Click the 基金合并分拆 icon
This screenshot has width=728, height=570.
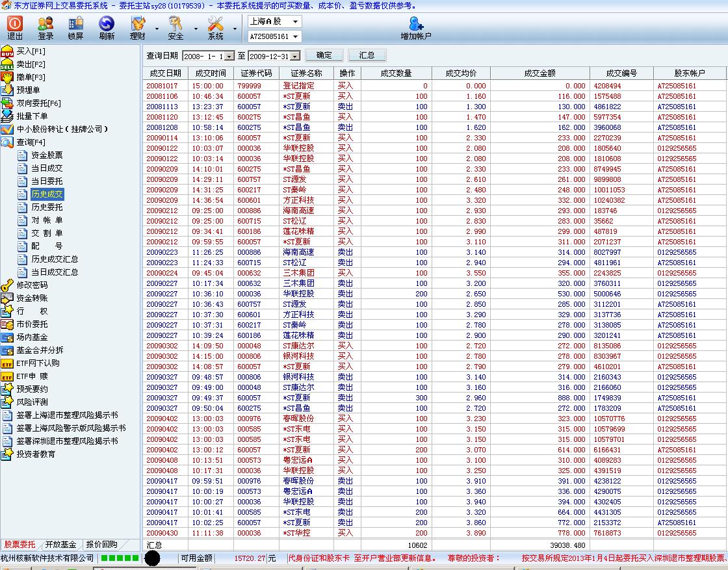pos(7,350)
